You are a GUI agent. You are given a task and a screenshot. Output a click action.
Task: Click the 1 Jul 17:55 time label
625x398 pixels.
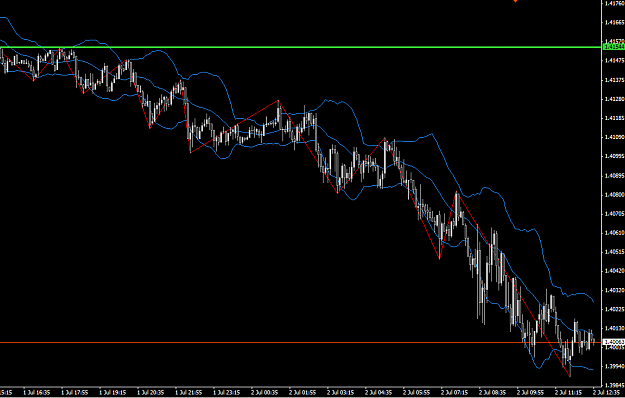75,393
